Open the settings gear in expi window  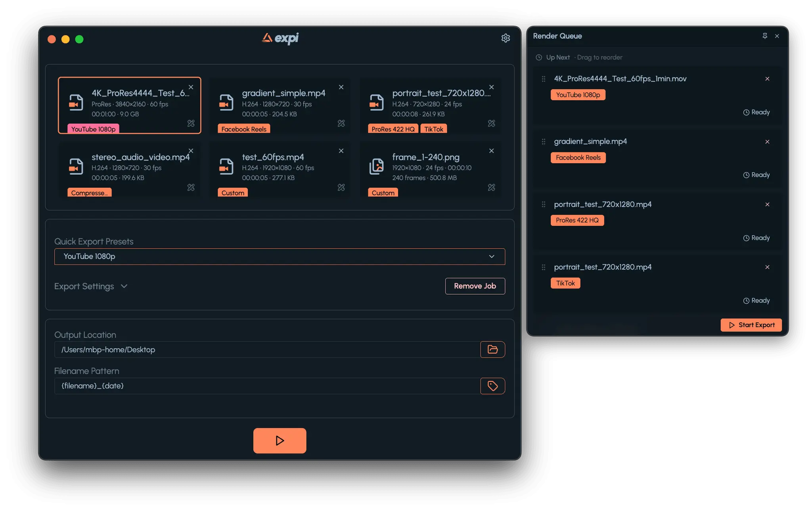coord(505,38)
